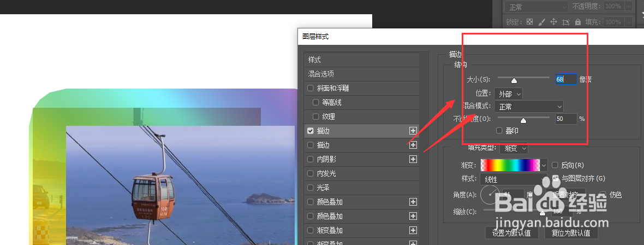Select the 内发光 row in effects list

click(x=361, y=173)
